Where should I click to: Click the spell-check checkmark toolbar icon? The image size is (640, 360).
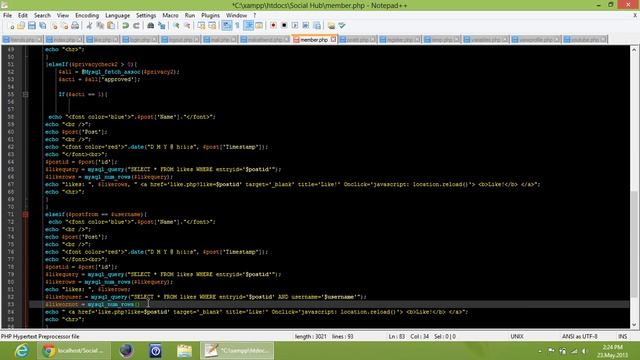pyautogui.click(x=342, y=25)
